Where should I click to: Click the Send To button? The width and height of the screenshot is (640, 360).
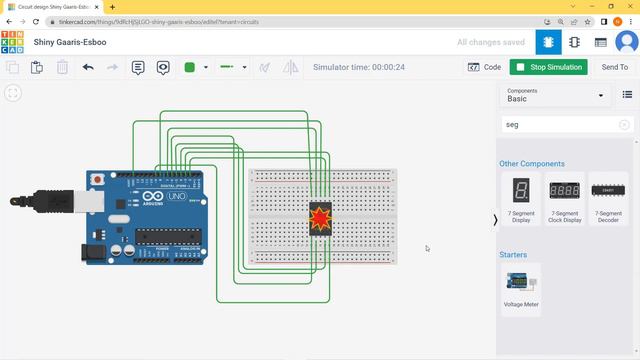[615, 67]
